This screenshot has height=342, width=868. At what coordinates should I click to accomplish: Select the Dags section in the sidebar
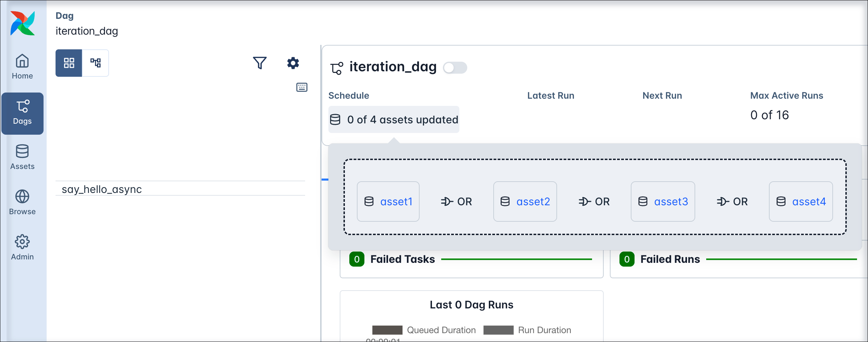pyautogui.click(x=22, y=112)
